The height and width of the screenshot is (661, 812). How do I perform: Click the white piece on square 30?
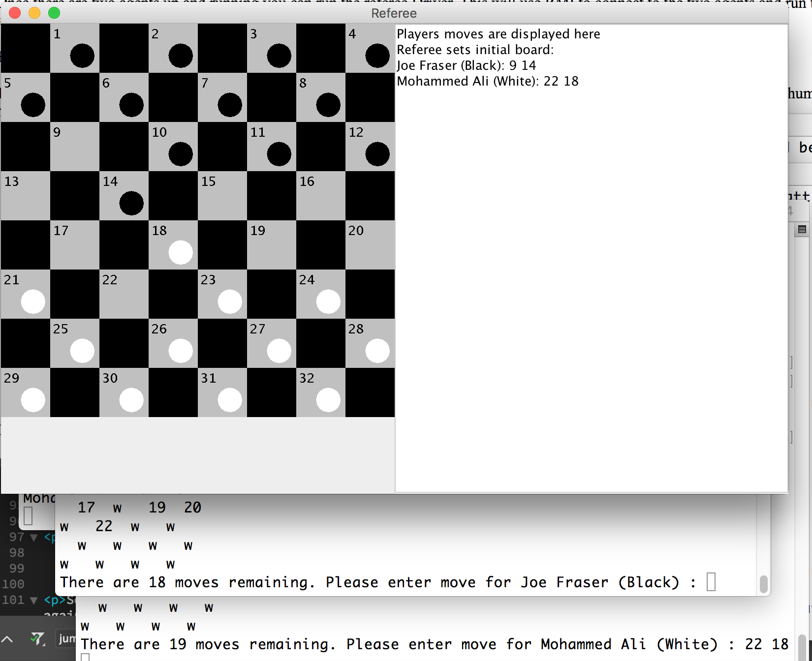tap(131, 400)
